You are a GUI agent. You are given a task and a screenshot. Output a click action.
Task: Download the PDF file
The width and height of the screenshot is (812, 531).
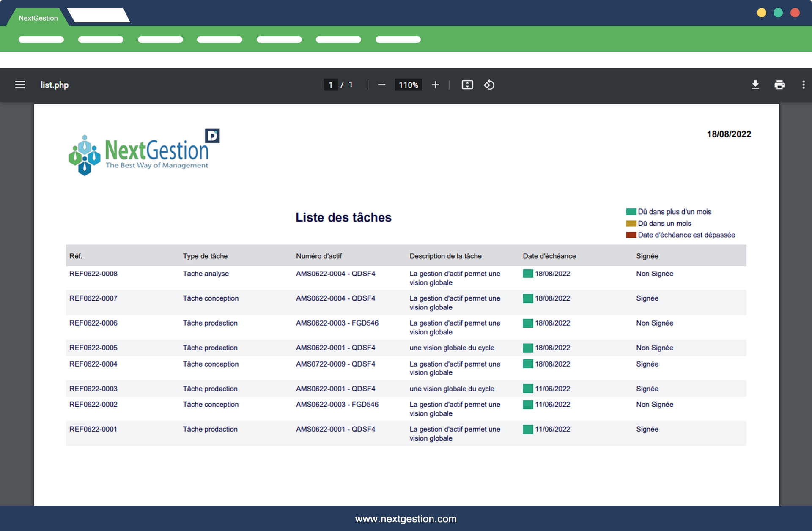[755, 85]
